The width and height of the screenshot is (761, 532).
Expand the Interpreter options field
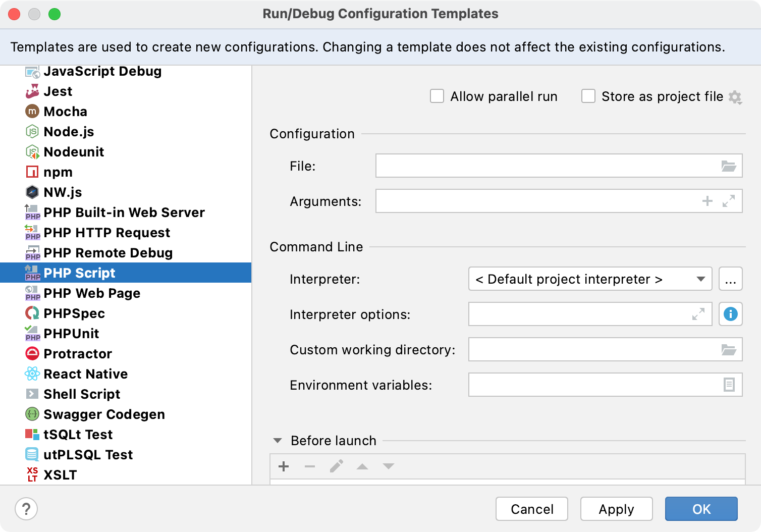click(x=698, y=314)
